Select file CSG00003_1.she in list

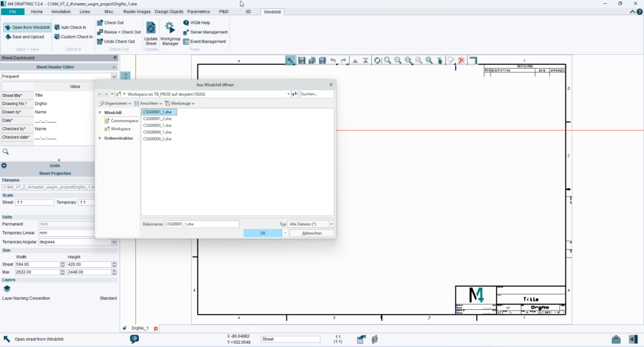157,125
